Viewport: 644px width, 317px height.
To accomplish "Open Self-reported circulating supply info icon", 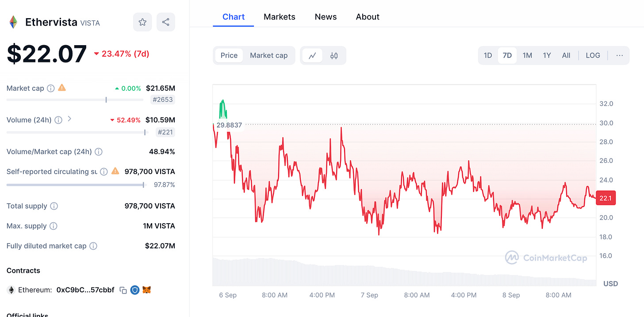I will tap(104, 171).
